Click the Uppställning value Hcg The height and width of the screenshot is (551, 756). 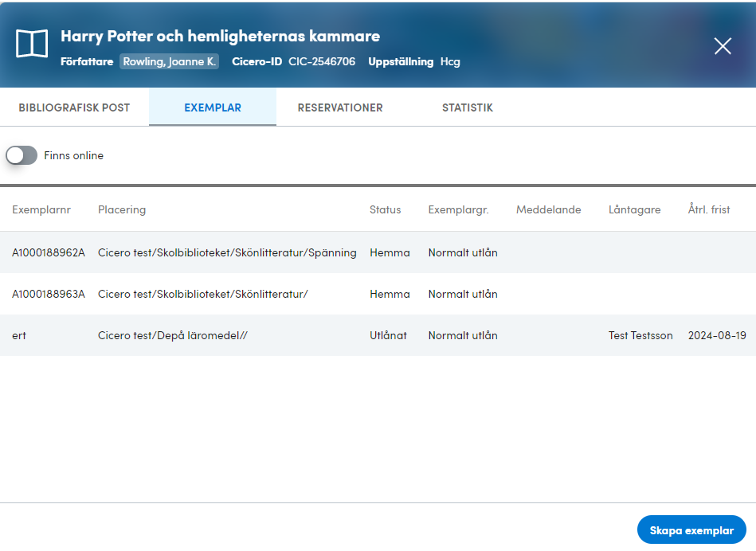450,61
